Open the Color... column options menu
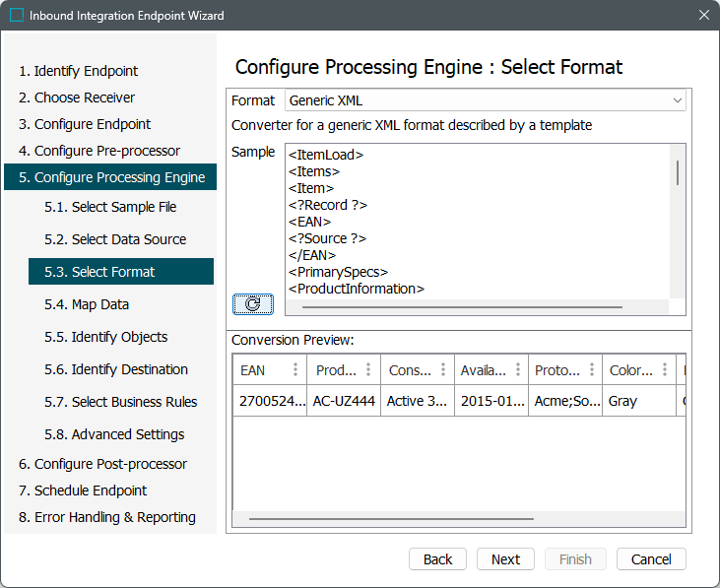720x588 pixels. [x=664, y=370]
